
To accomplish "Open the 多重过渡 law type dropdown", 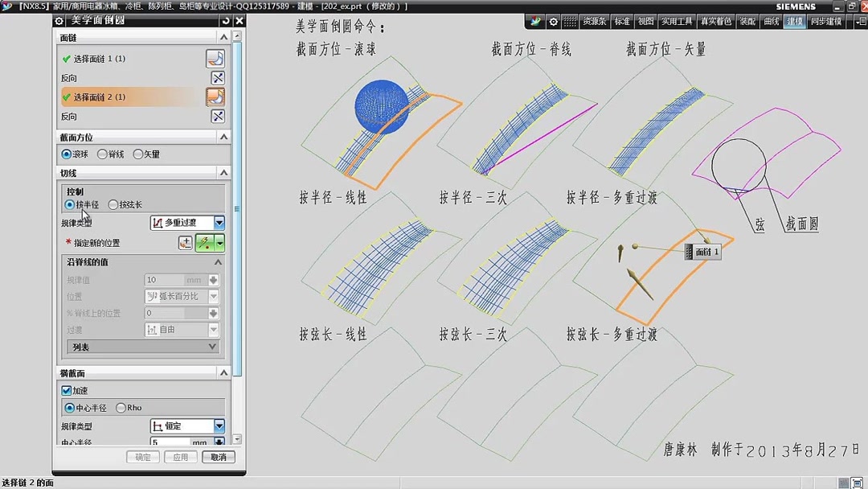I will [x=217, y=223].
